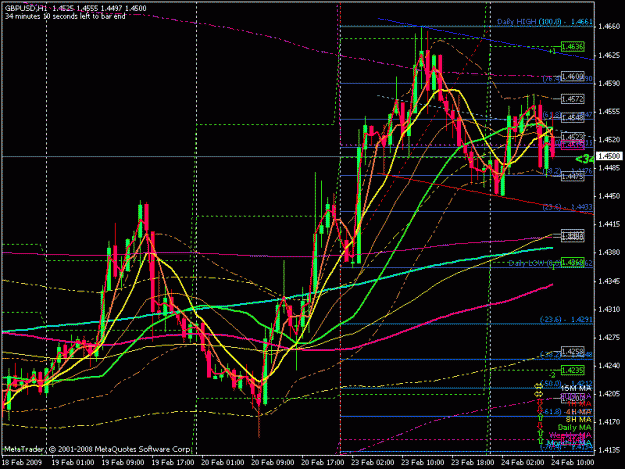The height and width of the screenshot is (469, 625).
Task: Click the 1.4660 price scale label
Action: pos(608,27)
